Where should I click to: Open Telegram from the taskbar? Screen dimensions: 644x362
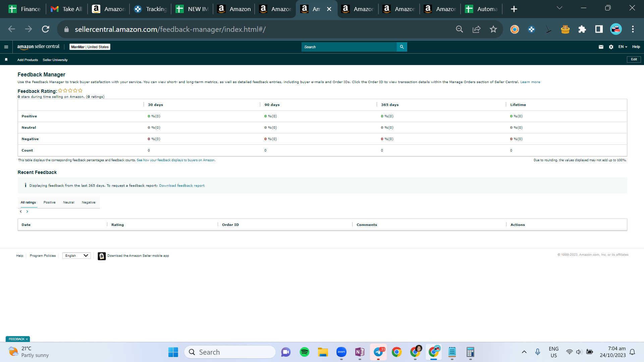pos(378,352)
